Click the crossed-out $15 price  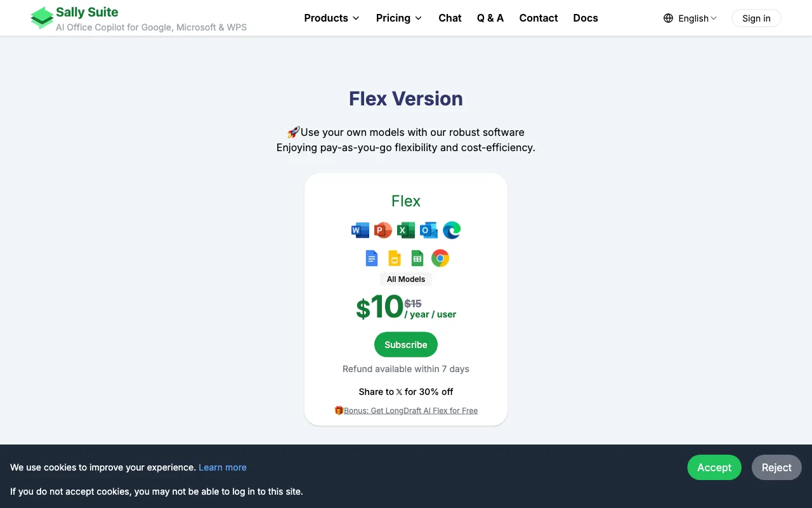[413, 304]
